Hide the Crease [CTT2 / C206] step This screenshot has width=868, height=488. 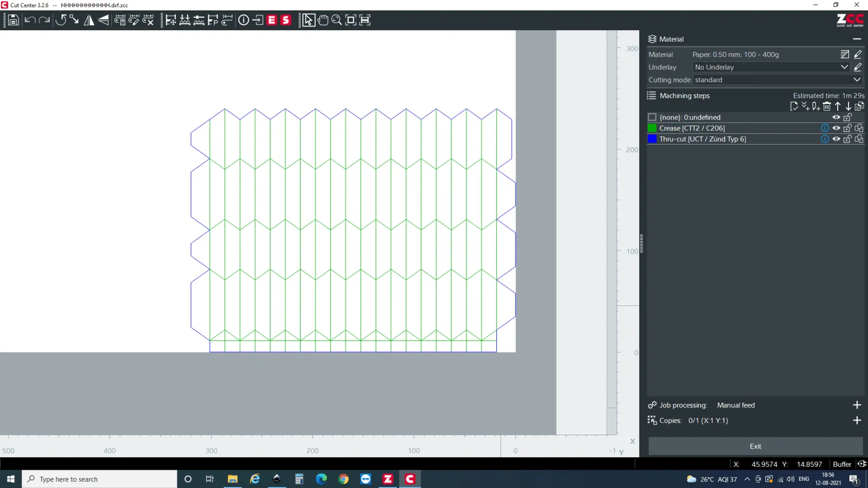tap(836, 128)
